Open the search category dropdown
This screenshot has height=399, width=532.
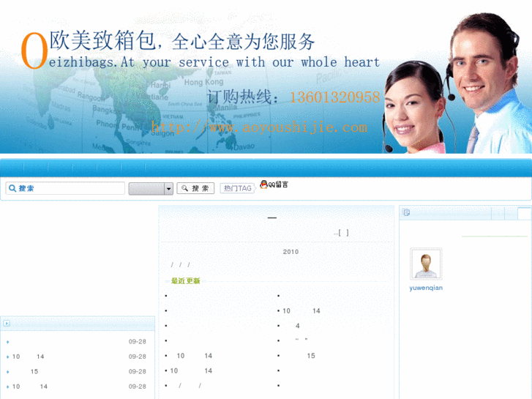click(x=151, y=188)
